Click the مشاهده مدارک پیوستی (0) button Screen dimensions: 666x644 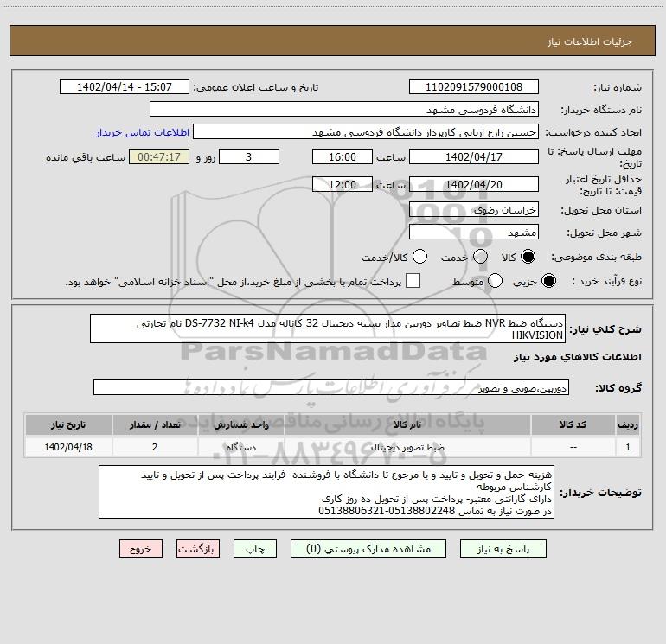pyautogui.click(x=368, y=549)
